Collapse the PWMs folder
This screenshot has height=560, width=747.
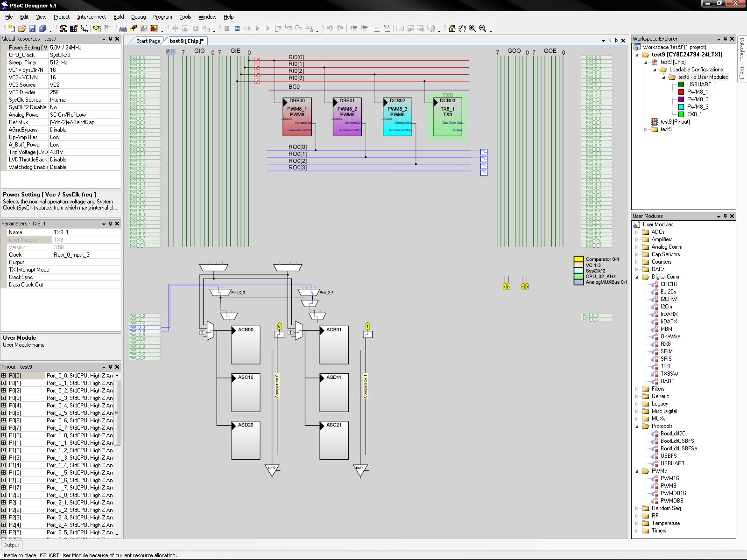(637, 471)
